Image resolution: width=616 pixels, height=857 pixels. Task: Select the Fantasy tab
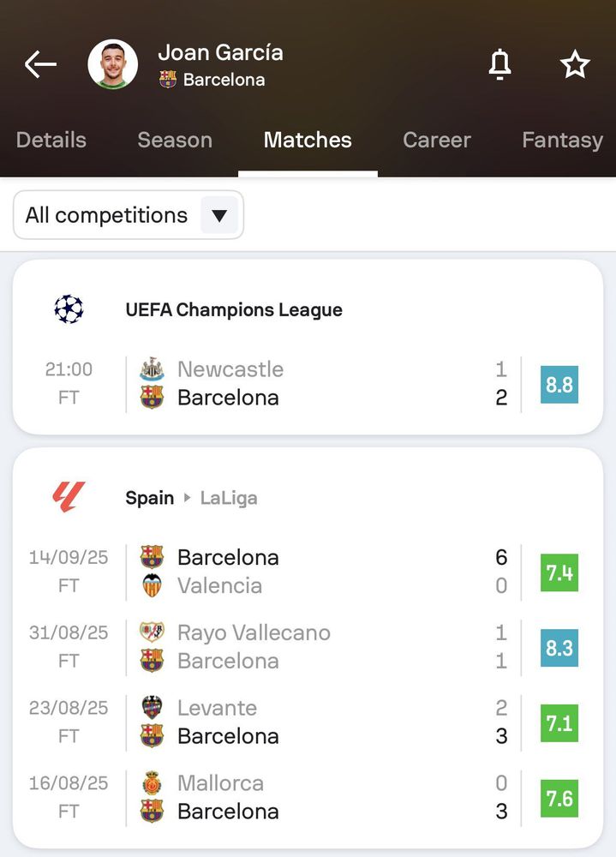[562, 140]
